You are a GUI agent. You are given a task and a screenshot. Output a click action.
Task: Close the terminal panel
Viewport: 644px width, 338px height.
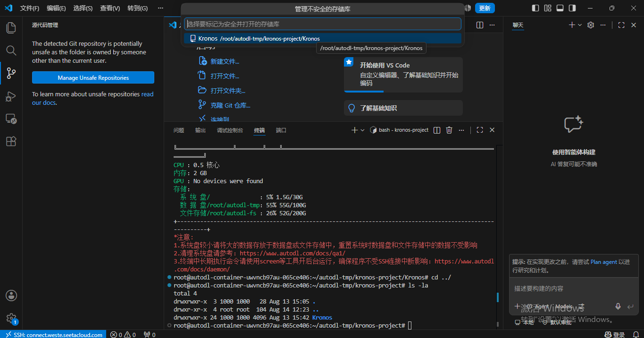pos(492,130)
